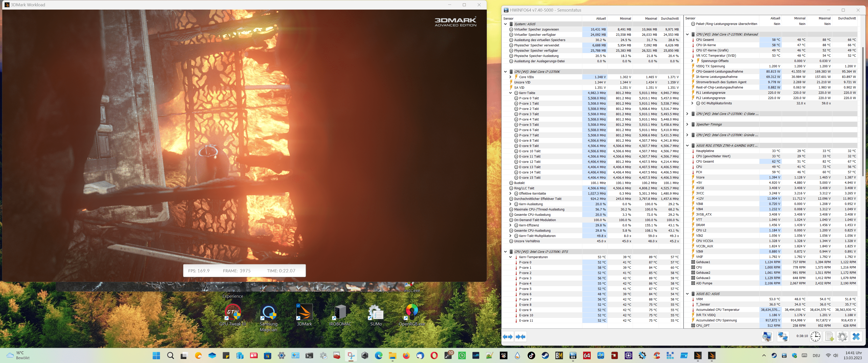Open Windows Security tray shield icon
Image resolution: width=868 pixels, height=363 pixels.
(x=795, y=356)
